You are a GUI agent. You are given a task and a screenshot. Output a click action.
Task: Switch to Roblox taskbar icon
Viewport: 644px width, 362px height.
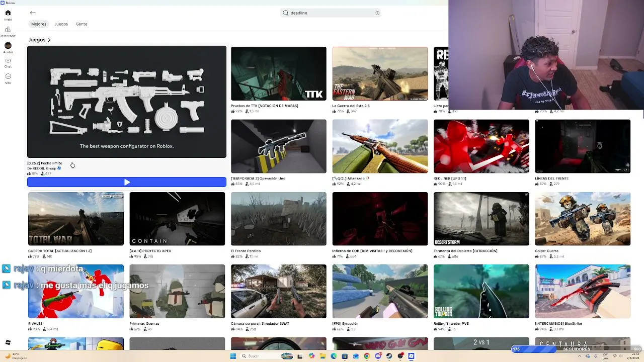point(411,356)
